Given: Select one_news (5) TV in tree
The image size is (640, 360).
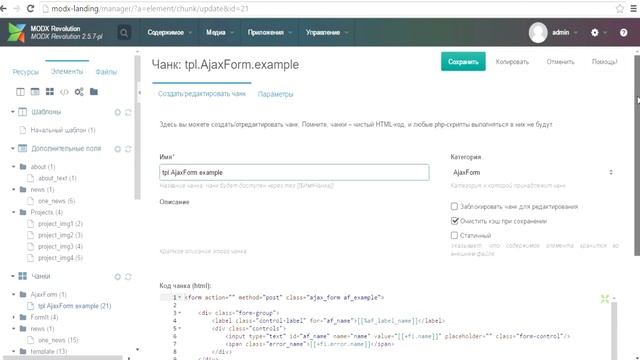Looking at the screenshot, I should [56, 201].
